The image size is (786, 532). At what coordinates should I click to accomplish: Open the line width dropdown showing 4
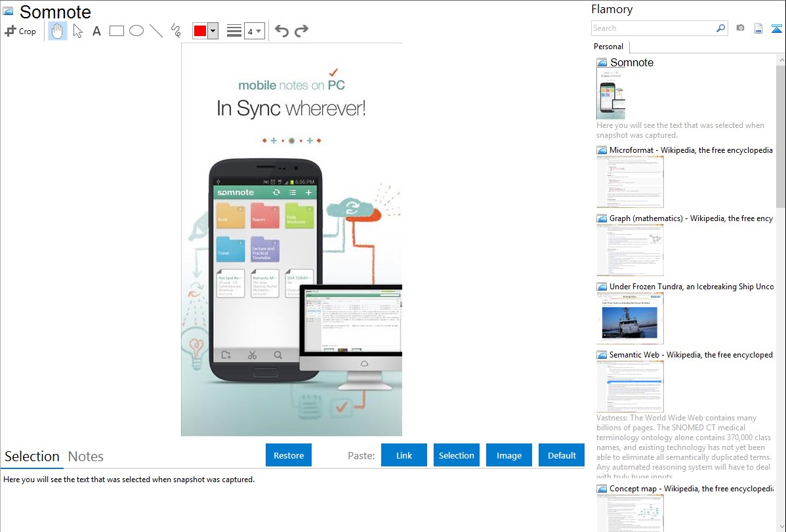pyautogui.click(x=255, y=31)
